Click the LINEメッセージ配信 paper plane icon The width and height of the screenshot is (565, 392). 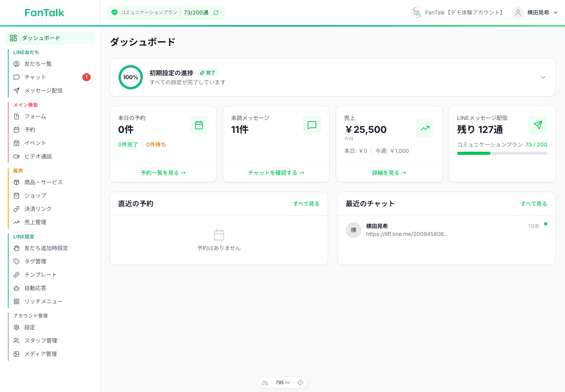(x=538, y=125)
